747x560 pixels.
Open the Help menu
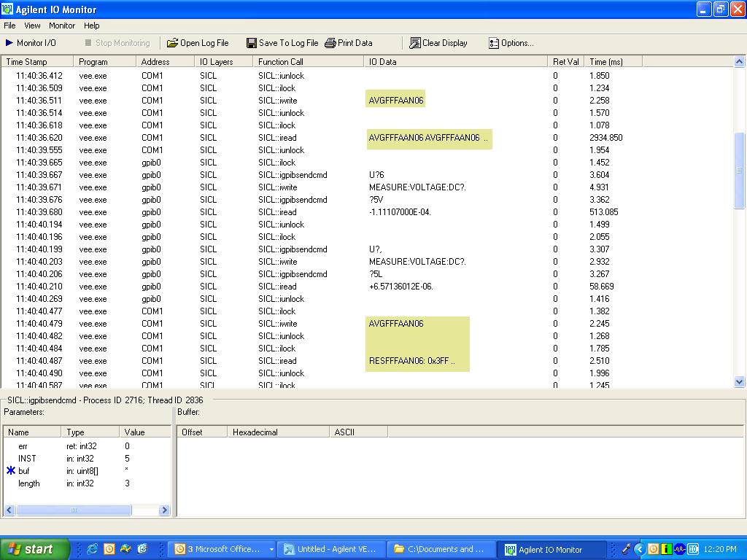pyautogui.click(x=92, y=26)
